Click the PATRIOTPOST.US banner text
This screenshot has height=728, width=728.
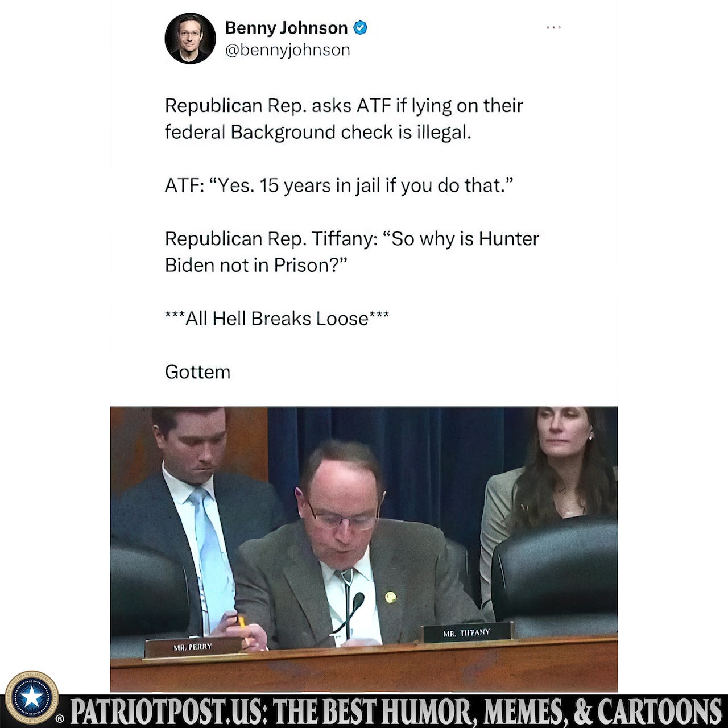(396, 712)
